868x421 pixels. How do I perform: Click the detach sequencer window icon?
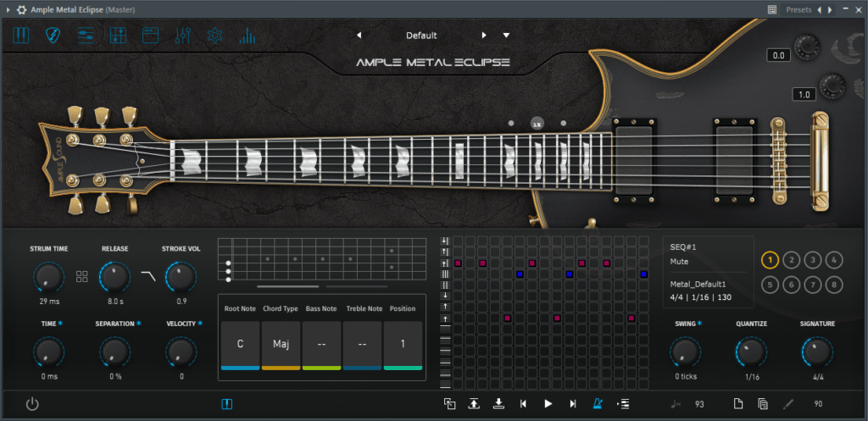[449, 404]
